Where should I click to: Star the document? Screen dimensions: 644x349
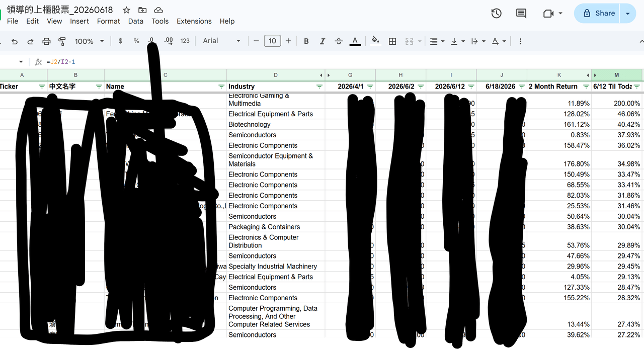(126, 10)
